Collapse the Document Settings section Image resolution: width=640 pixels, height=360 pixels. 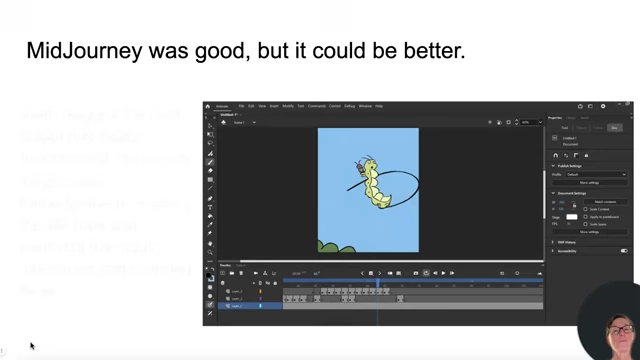pyautogui.click(x=553, y=193)
